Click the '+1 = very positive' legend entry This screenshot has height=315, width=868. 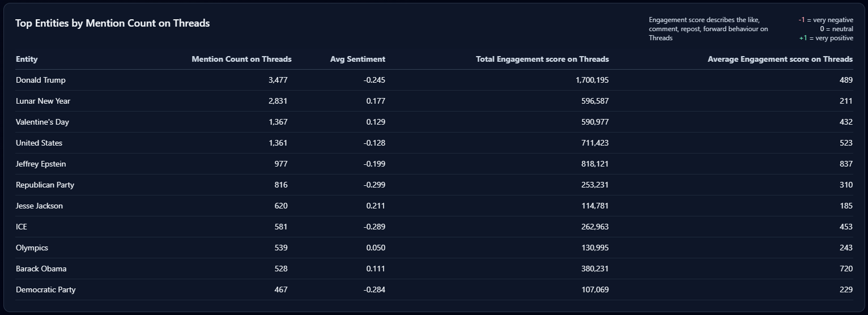[826, 38]
